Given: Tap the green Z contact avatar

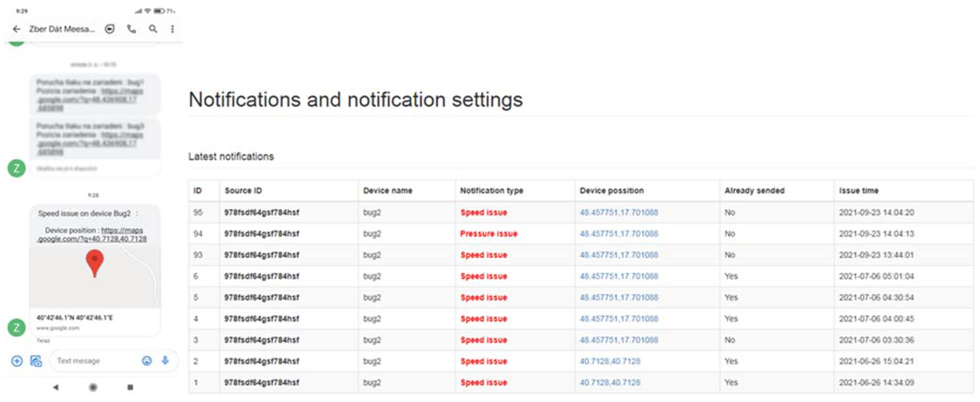Looking at the screenshot, I should coord(17,327).
